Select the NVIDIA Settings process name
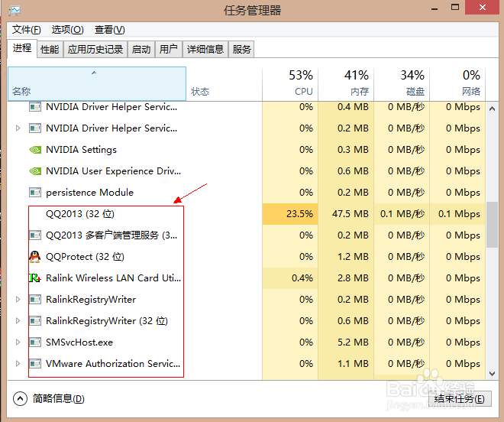 (x=81, y=150)
